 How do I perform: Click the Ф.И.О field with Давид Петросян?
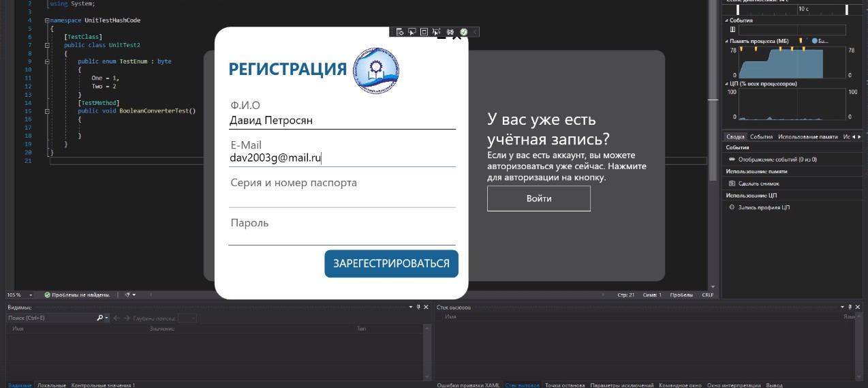[x=343, y=121]
